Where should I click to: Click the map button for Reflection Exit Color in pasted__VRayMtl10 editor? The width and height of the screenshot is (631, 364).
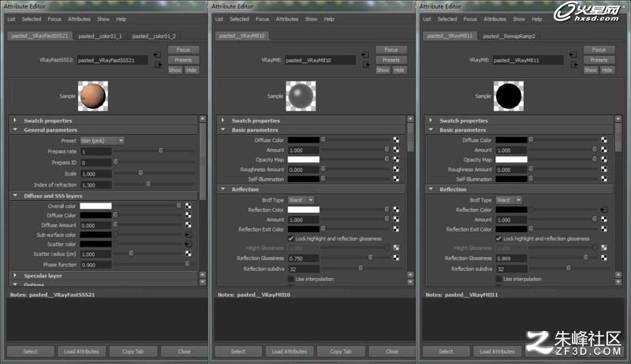(x=397, y=229)
